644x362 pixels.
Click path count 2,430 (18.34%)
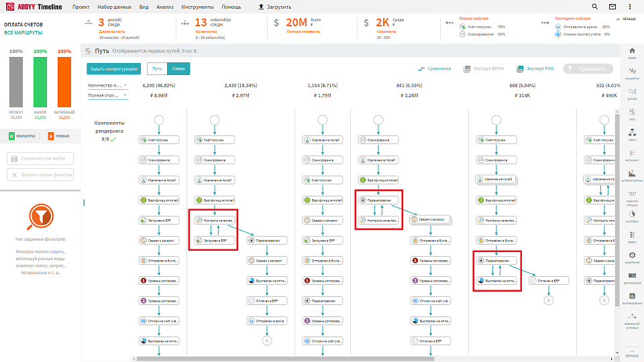click(241, 85)
